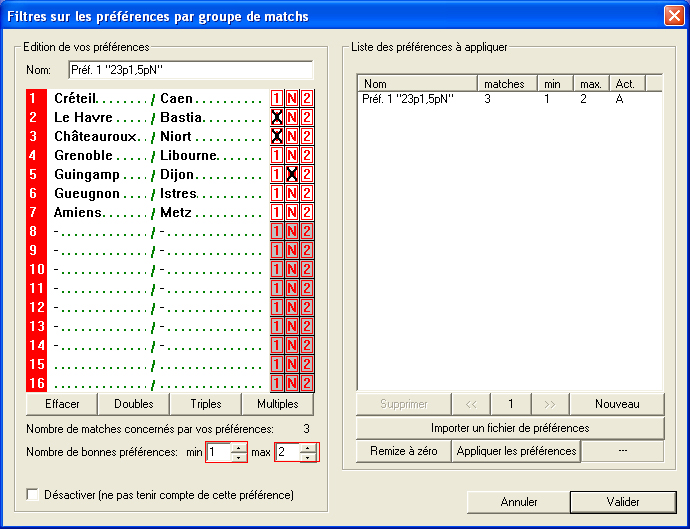Tick the 1 box for Créteil / Caen
This screenshot has height=529, width=690.
(276, 98)
